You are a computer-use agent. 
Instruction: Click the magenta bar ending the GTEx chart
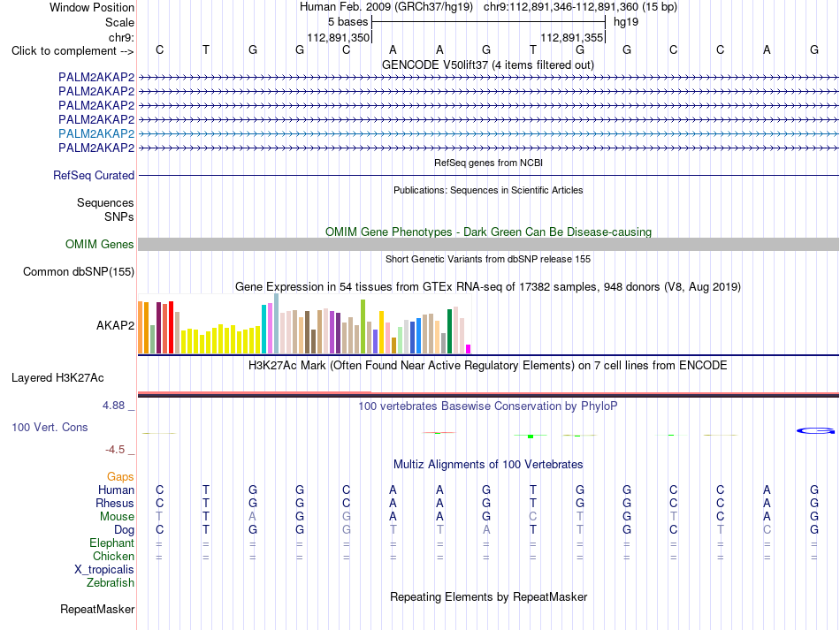(x=469, y=349)
